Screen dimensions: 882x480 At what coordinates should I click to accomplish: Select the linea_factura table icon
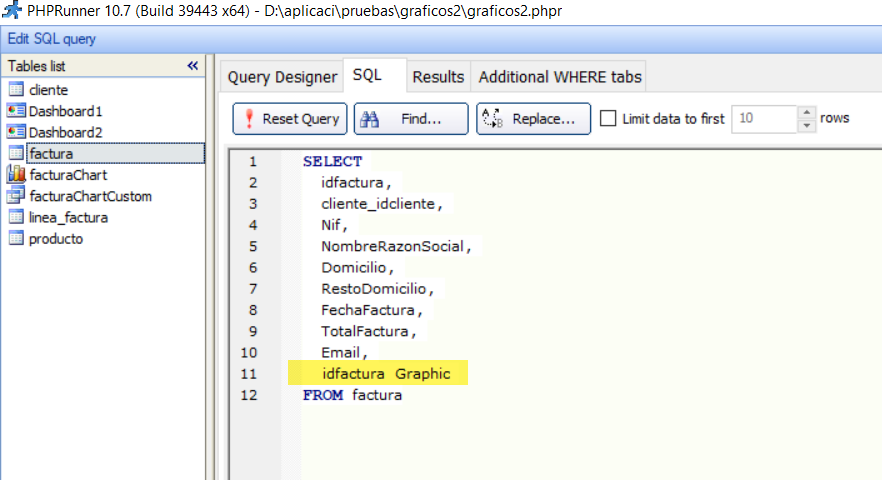coord(16,217)
